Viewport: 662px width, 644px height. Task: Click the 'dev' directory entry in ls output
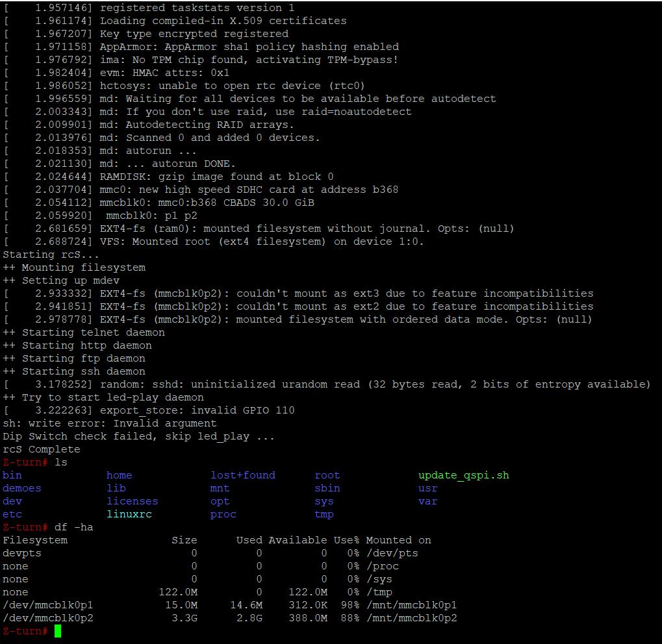tap(12, 501)
